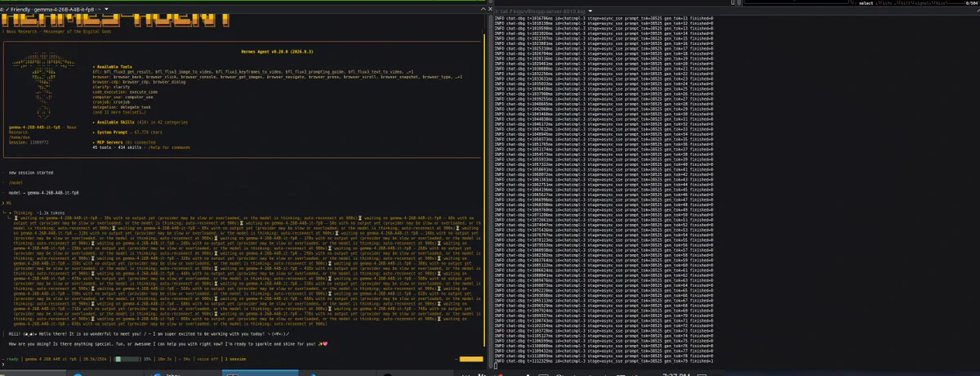Click 'voice off' indicator in status line
The height and width of the screenshot is (376, 980).
207,358
